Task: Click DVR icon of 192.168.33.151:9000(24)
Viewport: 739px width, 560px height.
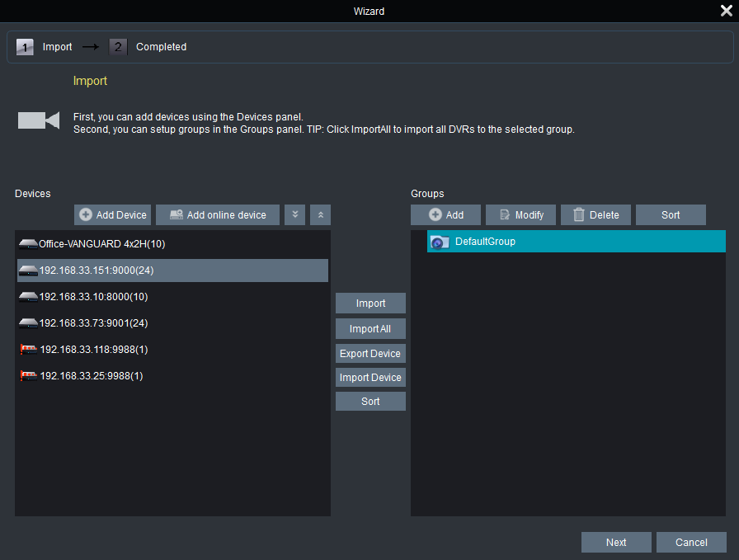Action: point(28,271)
